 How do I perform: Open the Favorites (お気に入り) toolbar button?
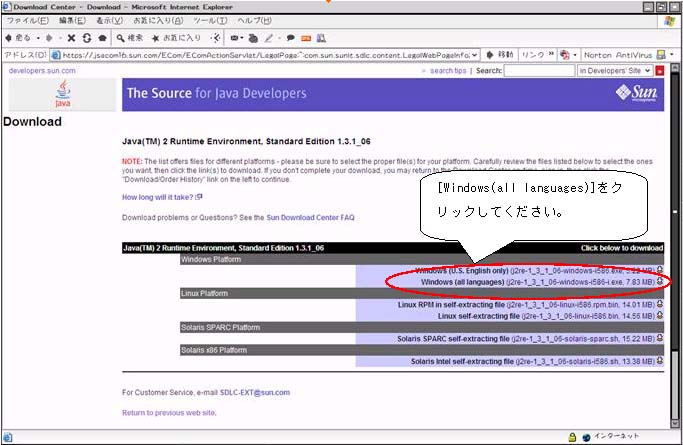(180, 37)
